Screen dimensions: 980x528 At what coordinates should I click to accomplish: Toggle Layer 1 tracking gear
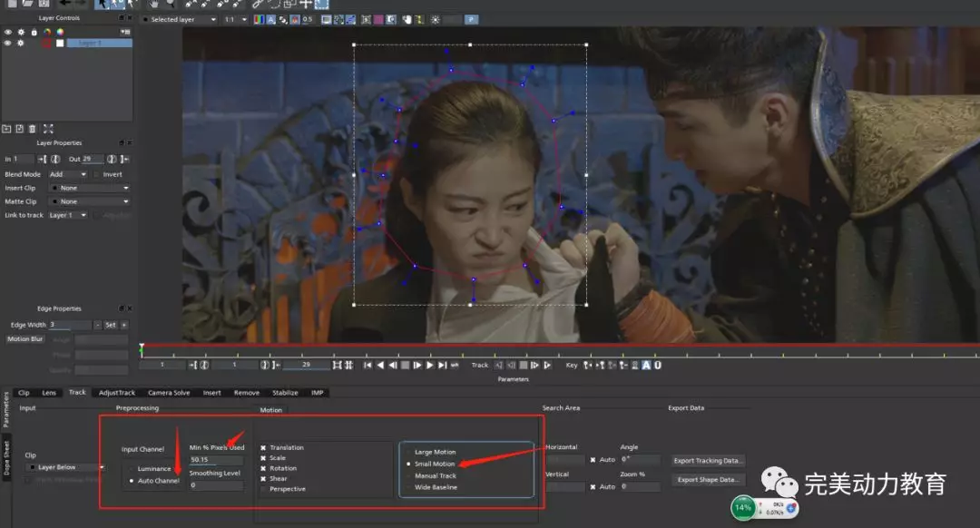coord(21,44)
